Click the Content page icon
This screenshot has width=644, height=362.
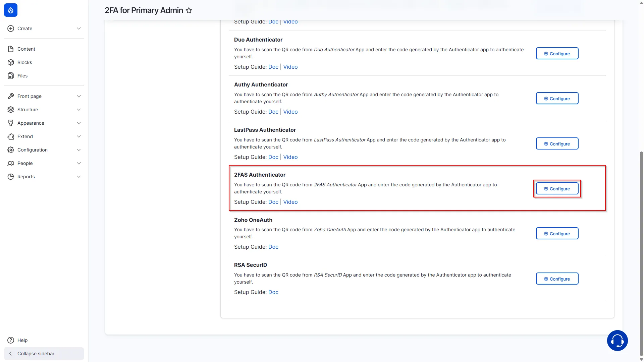11,49
